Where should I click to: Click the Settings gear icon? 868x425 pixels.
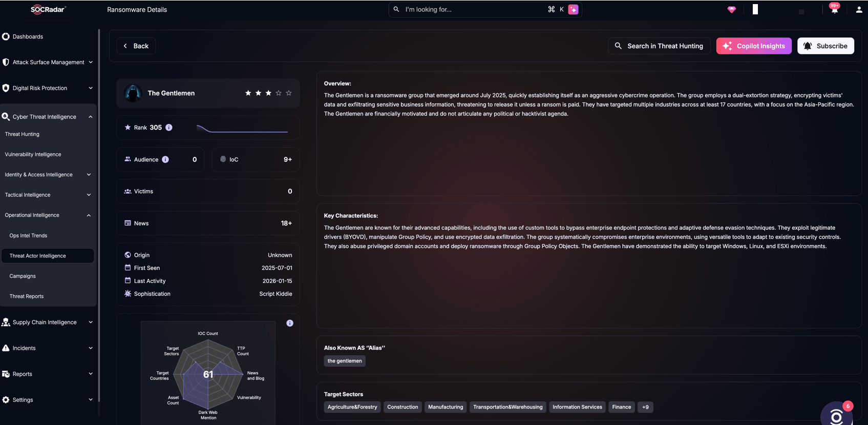point(6,400)
